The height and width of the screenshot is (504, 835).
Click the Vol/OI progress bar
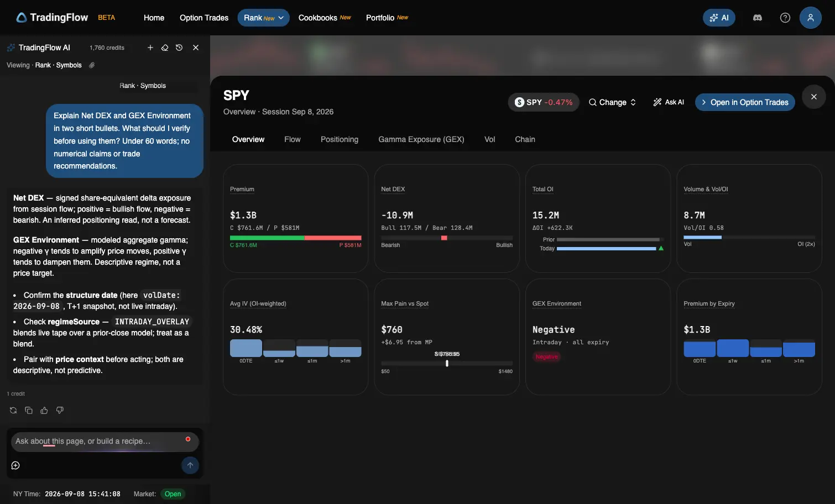click(x=749, y=237)
